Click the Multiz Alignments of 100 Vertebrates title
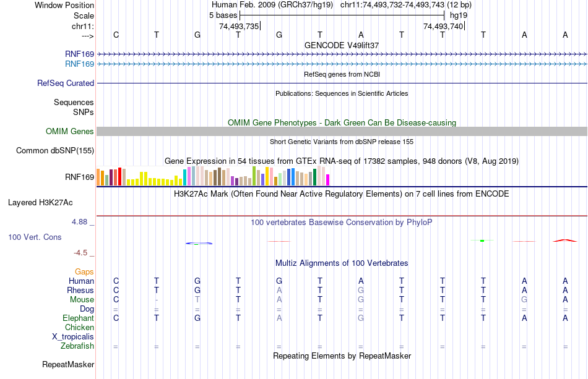Viewport: 588px width, 379px height. [x=342, y=263]
